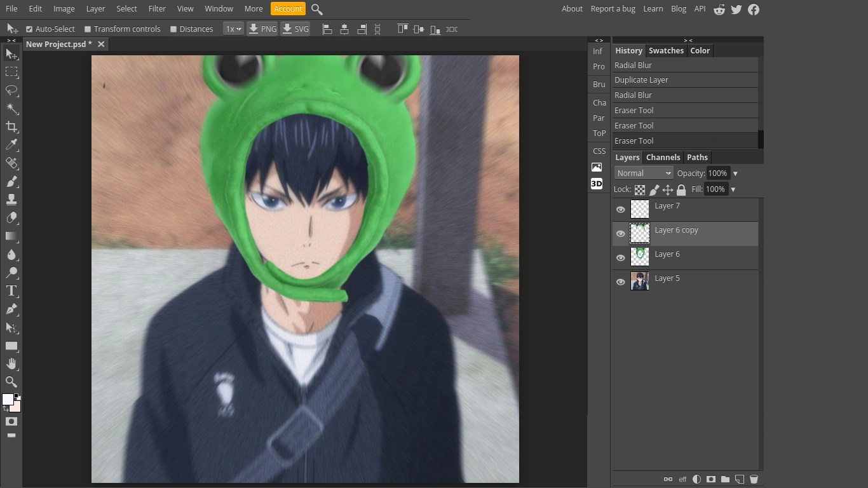Open the Layer menu
Screen dimensions: 868x488
pos(95,9)
